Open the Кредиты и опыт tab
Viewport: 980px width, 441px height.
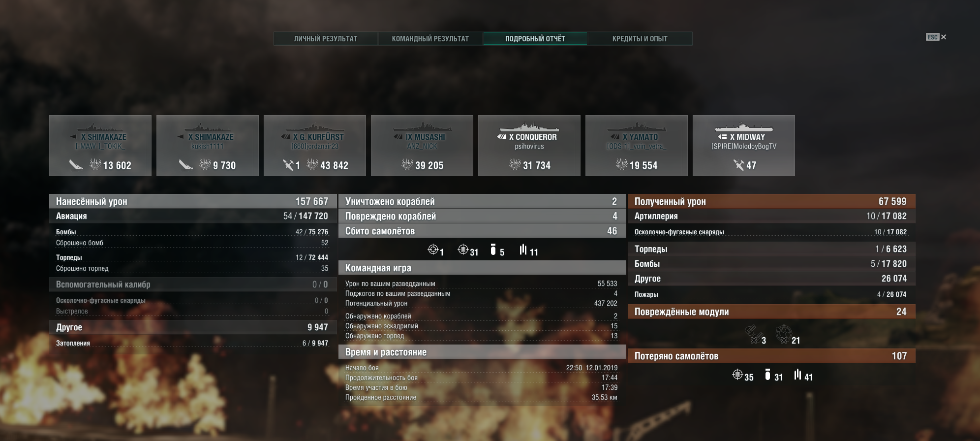coord(640,38)
